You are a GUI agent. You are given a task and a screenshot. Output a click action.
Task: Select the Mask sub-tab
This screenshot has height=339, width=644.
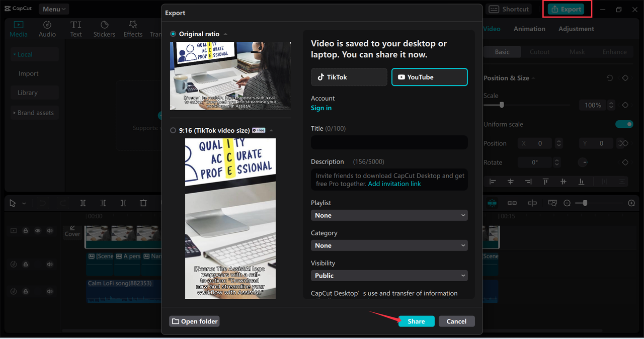pyautogui.click(x=577, y=52)
